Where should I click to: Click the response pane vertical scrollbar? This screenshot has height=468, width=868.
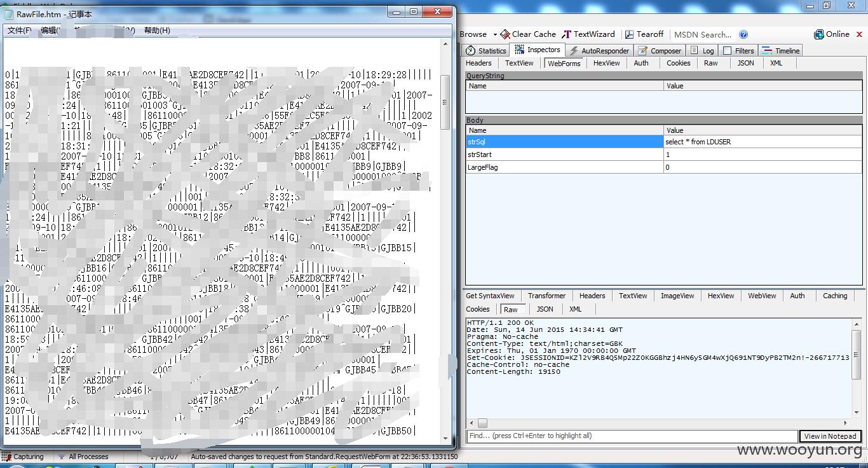click(857, 369)
